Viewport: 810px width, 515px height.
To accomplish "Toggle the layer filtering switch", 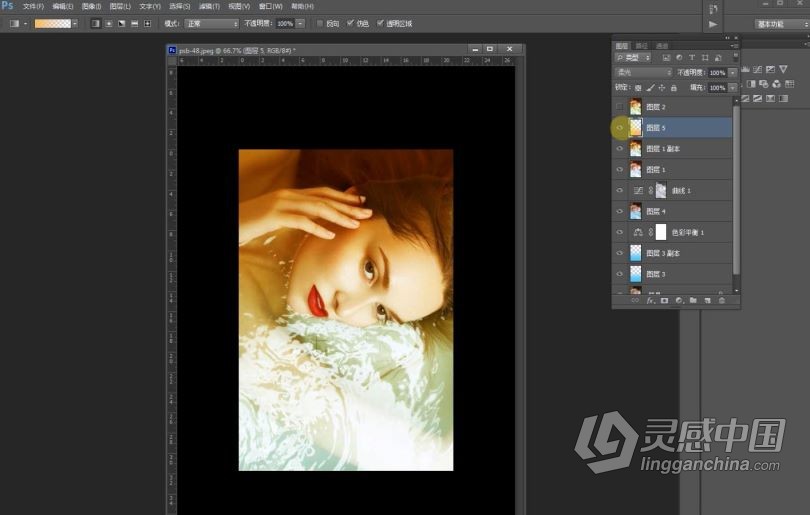I will tap(736, 57).
